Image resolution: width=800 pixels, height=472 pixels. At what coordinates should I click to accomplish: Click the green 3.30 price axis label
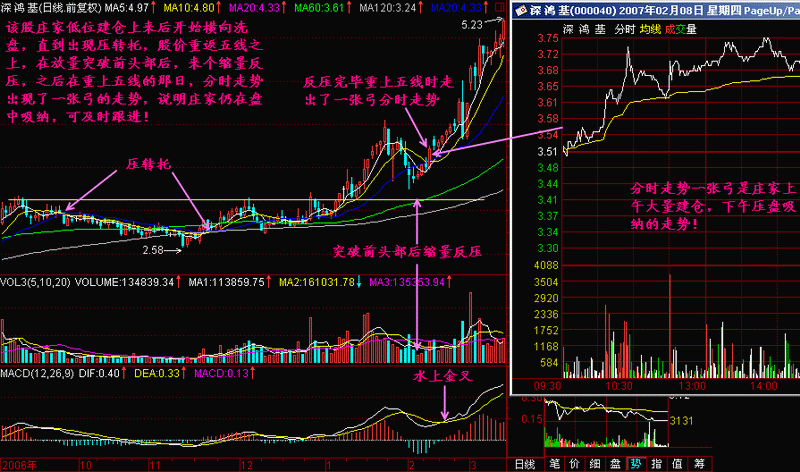[548, 249]
